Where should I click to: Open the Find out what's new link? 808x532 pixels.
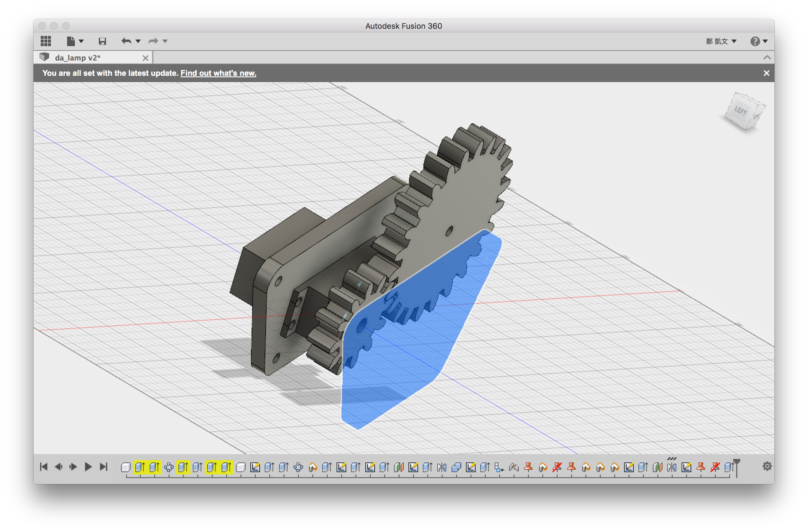218,73
